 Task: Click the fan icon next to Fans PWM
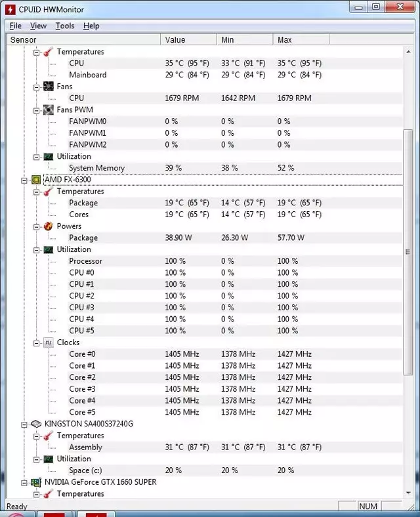point(49,110)
